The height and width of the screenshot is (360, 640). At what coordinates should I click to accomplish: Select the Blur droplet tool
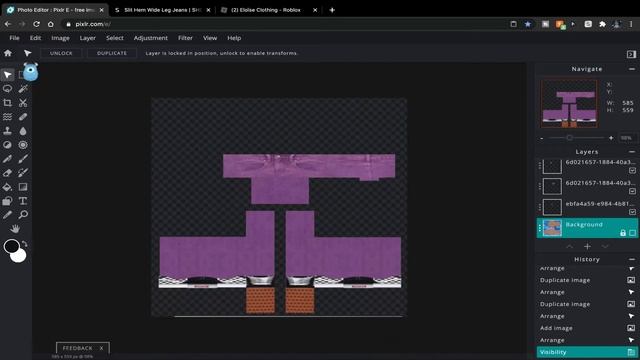point(23,131)
